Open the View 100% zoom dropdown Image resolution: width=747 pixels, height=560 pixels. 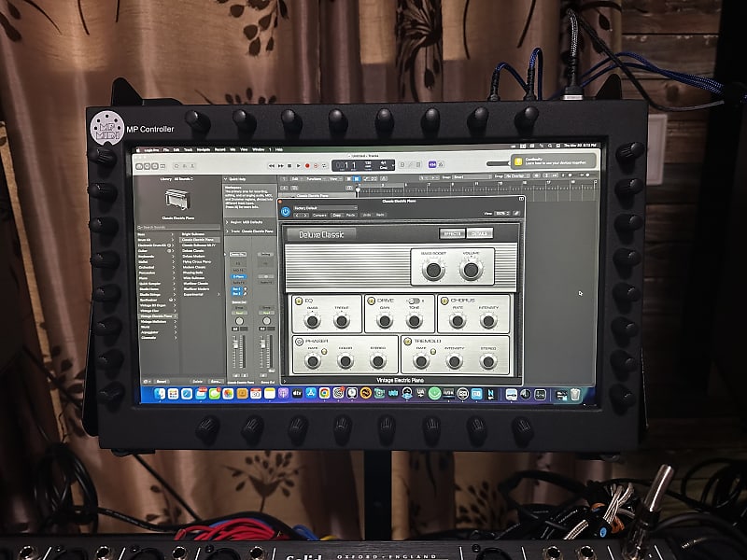click(x=502, y=214)
